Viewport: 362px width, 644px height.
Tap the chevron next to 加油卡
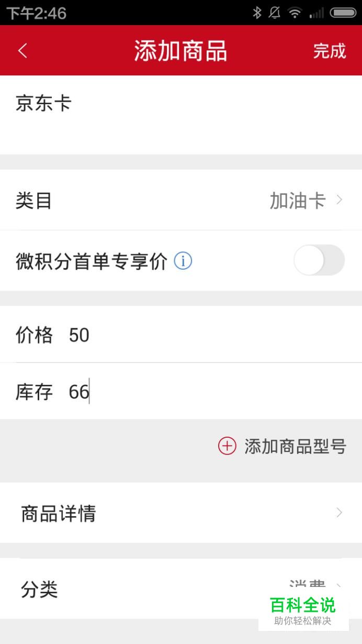pyautogui.click(x=340, y=200)
